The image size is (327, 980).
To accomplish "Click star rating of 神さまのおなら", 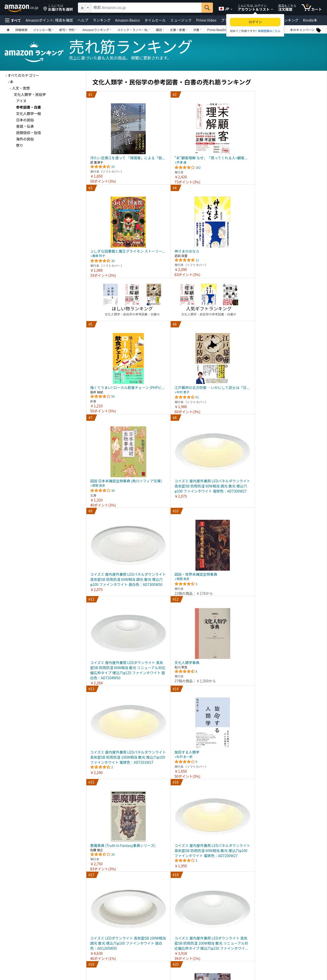I will 184,260.
